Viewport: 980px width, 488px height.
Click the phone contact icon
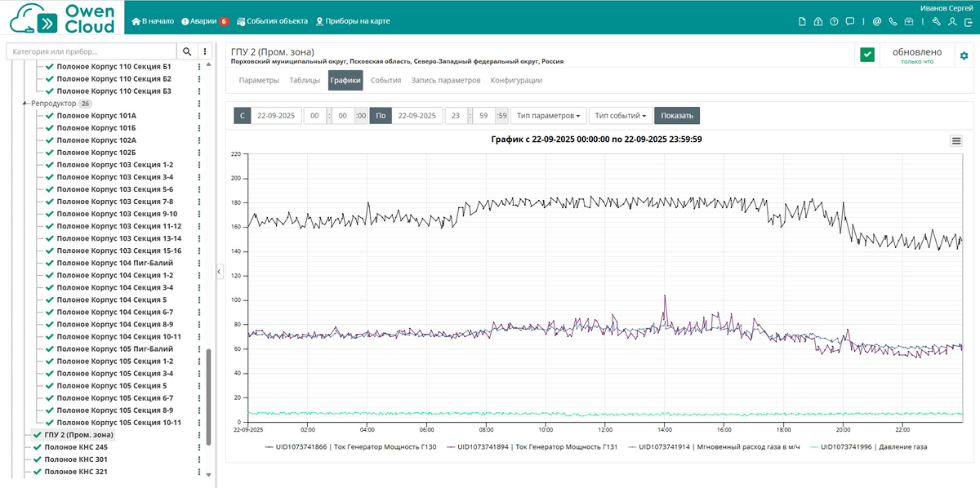click(x=893, y=22)
